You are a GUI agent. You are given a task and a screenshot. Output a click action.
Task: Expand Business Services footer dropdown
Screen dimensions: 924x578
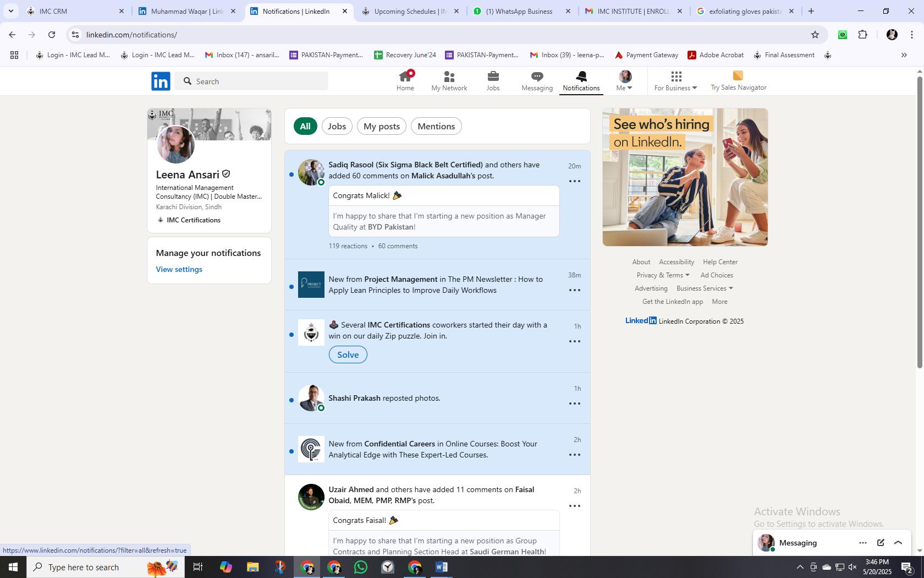tap(705, 288)
